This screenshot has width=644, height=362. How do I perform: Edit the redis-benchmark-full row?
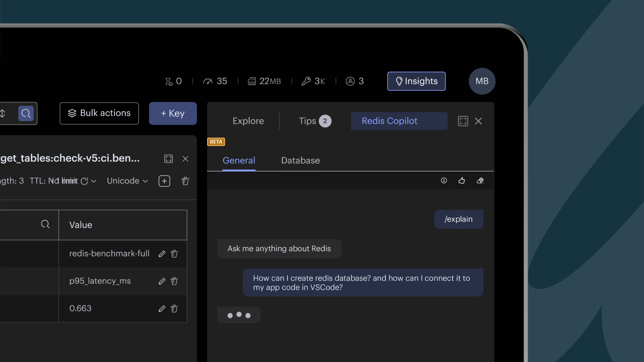click(x=162, y=254)
